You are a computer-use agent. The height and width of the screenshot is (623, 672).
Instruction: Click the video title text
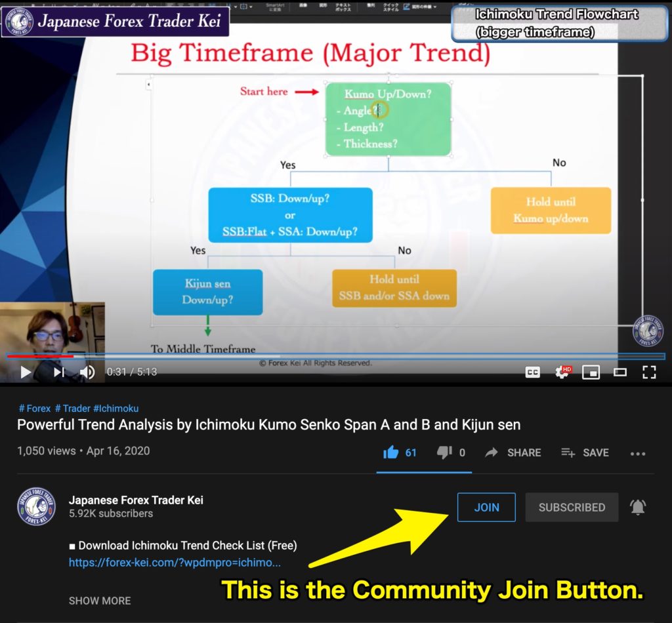coord(268,425)
